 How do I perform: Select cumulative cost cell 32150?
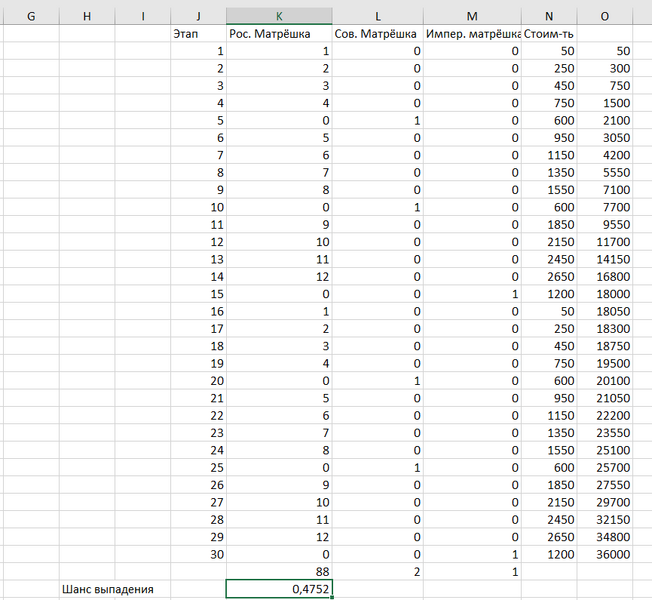point(605,519)
